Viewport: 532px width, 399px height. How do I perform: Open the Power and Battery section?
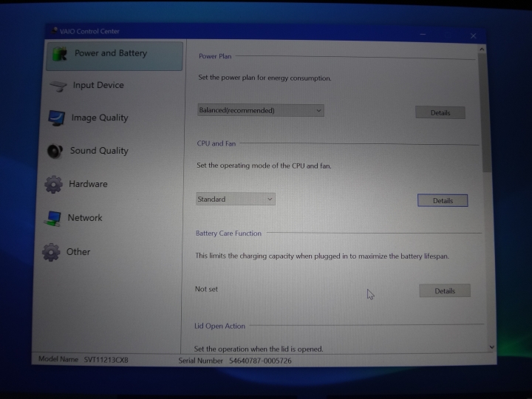[x=115, y=56]
